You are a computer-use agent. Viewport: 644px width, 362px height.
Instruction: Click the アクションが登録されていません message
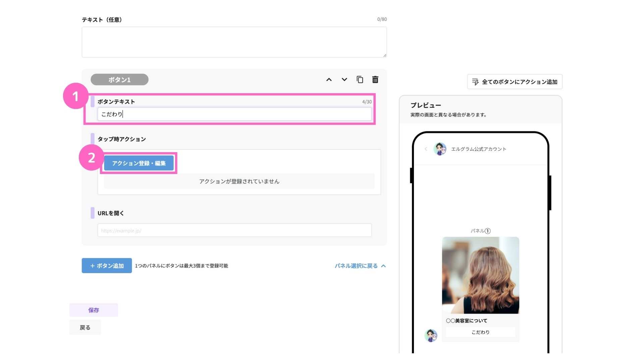pos(239,181)
